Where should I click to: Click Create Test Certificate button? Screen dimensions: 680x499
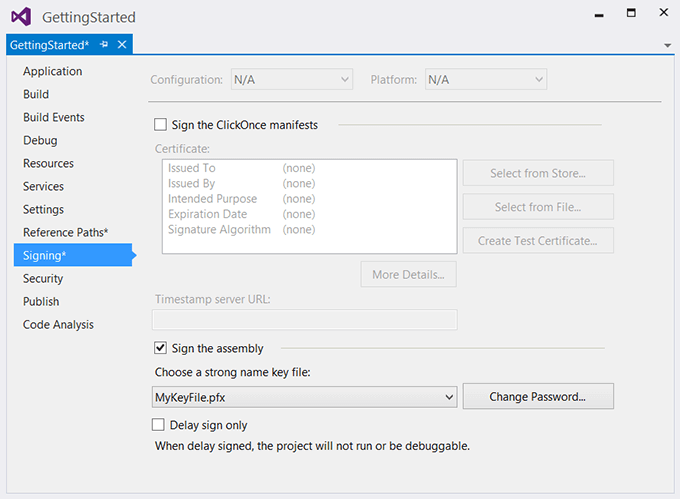538,241
